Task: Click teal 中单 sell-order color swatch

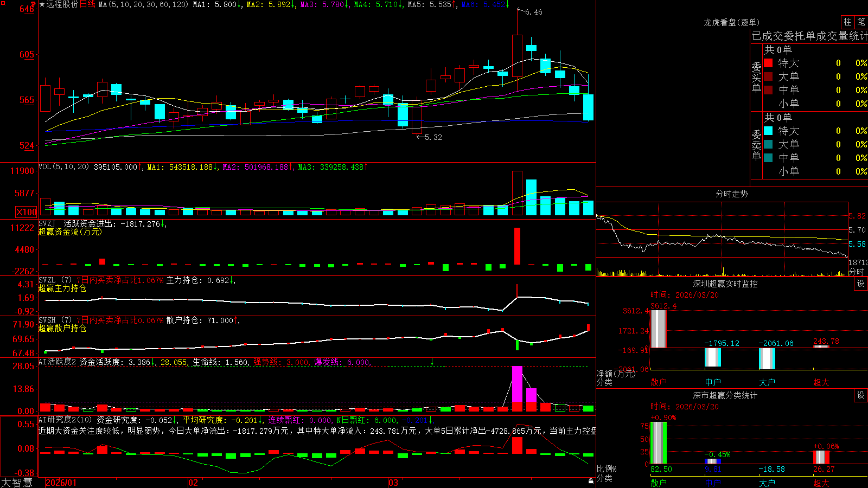Action: [x=768, y=158]
